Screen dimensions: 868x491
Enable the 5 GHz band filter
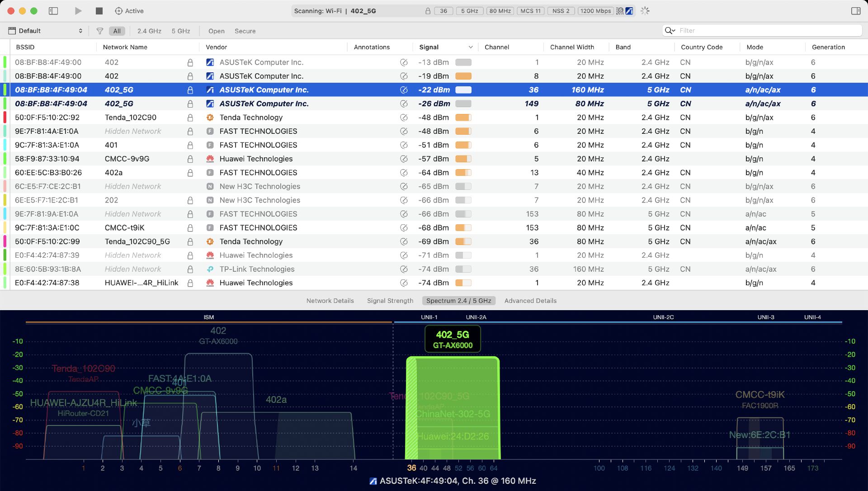pos(181,31)
